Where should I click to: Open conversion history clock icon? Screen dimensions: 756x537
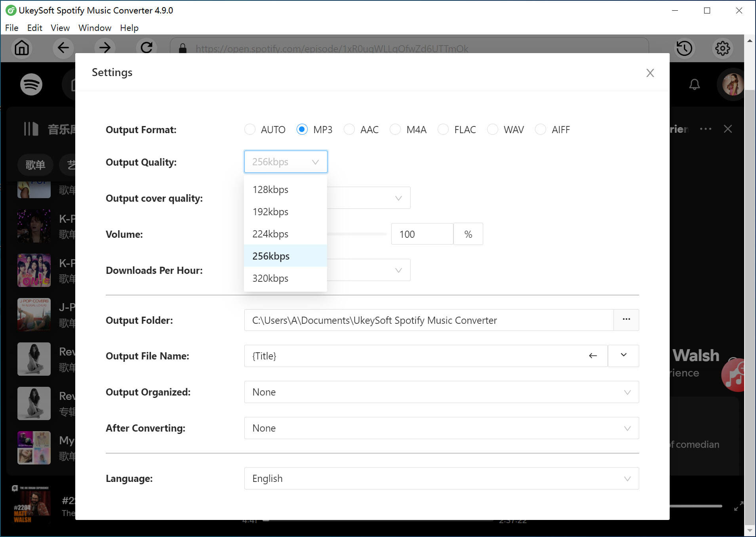click(x=684, y=48)
